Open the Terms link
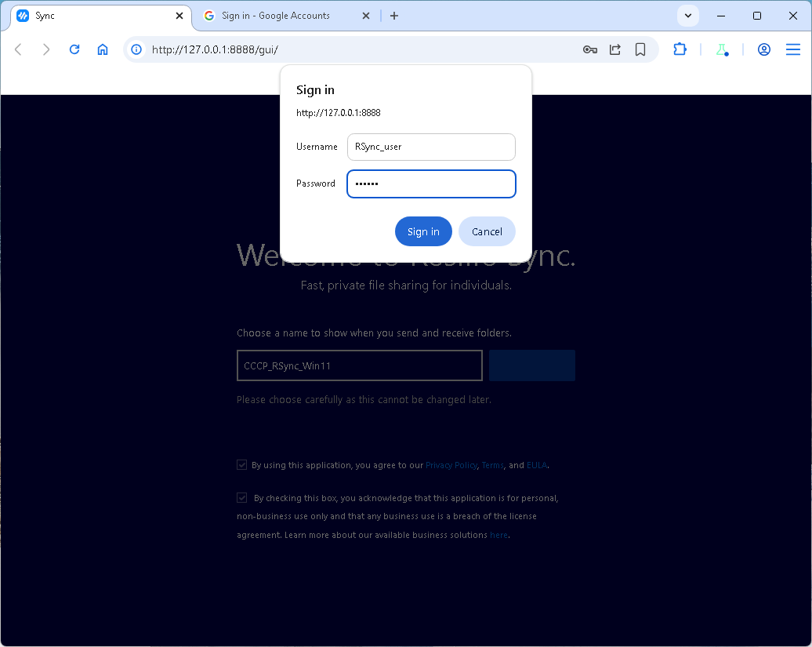This screenshot has height=647, width=812. coord(492,465)
